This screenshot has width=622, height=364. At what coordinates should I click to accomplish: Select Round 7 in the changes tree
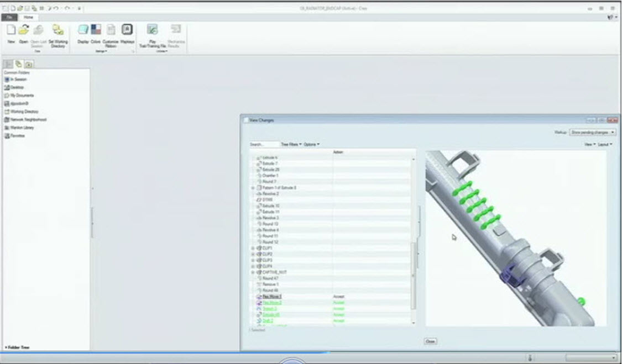click(269, 182)
